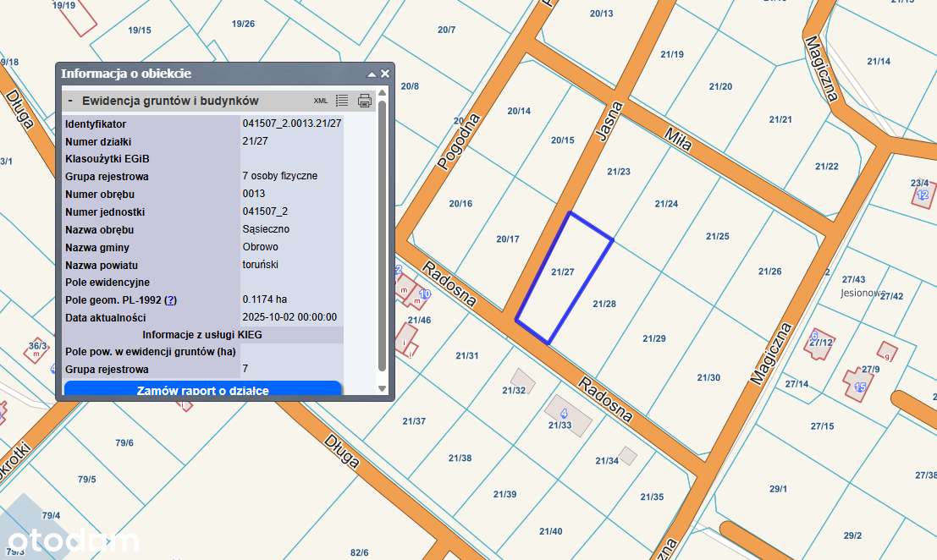Click parcel 20/14 label
The width and height of the screenshot is (937, 560).
point(519,111)
